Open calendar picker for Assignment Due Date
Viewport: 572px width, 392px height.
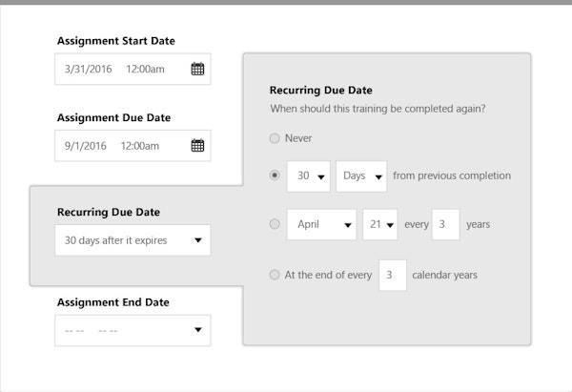pos(197,145)
